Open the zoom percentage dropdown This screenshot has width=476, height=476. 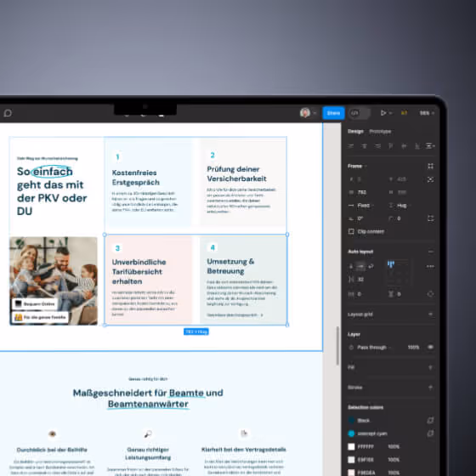point(427,113)
